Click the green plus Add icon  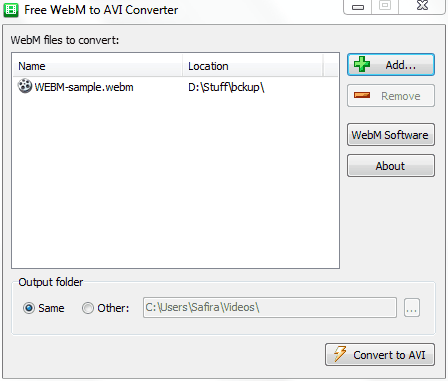coord(362,64)
